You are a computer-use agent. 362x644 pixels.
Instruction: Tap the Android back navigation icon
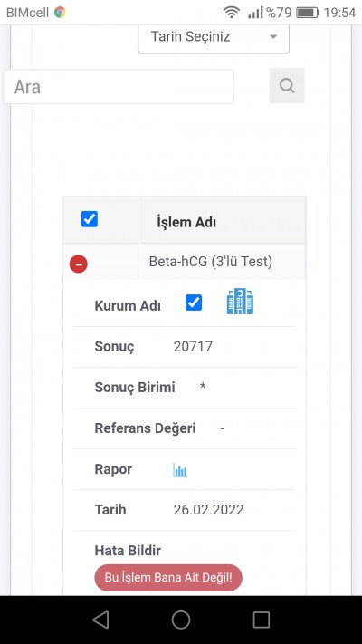(x=101, y=620)
